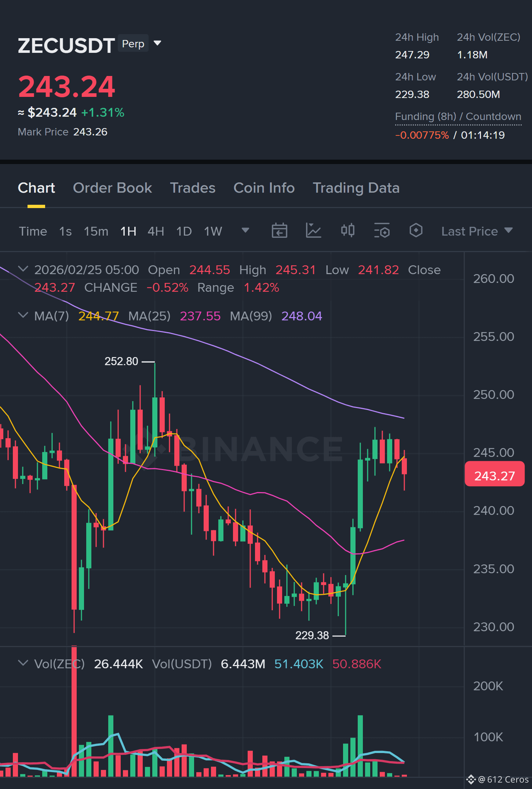Click the hexagon chart preferences icon
532x789 pixels.
click(416, 231)
